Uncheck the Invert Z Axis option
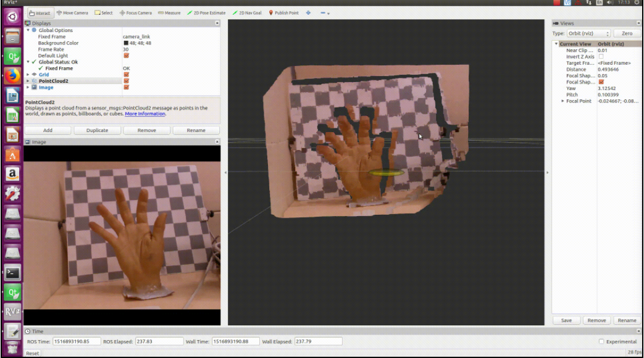Image resolution: width=644 pixels, height=358 pixels. (x=600, y=56)
